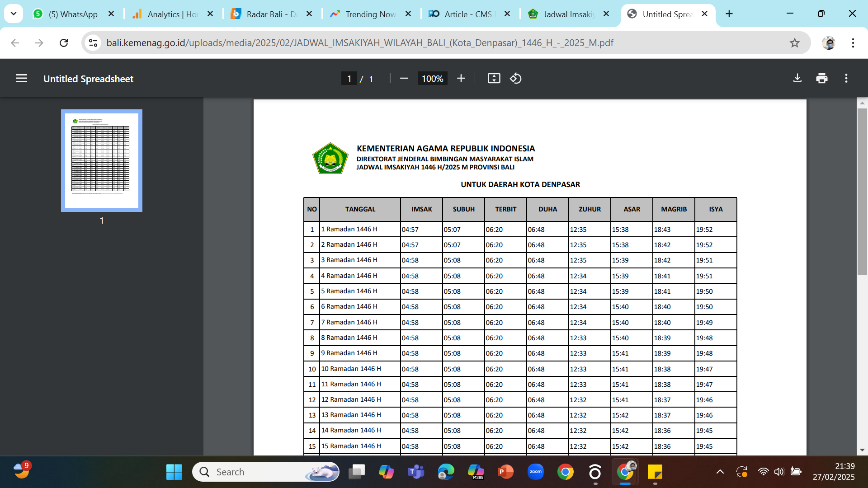The image size is (868, 488).
Task: Open Copilot from the taskbar
Action: (x=387, y=471)
